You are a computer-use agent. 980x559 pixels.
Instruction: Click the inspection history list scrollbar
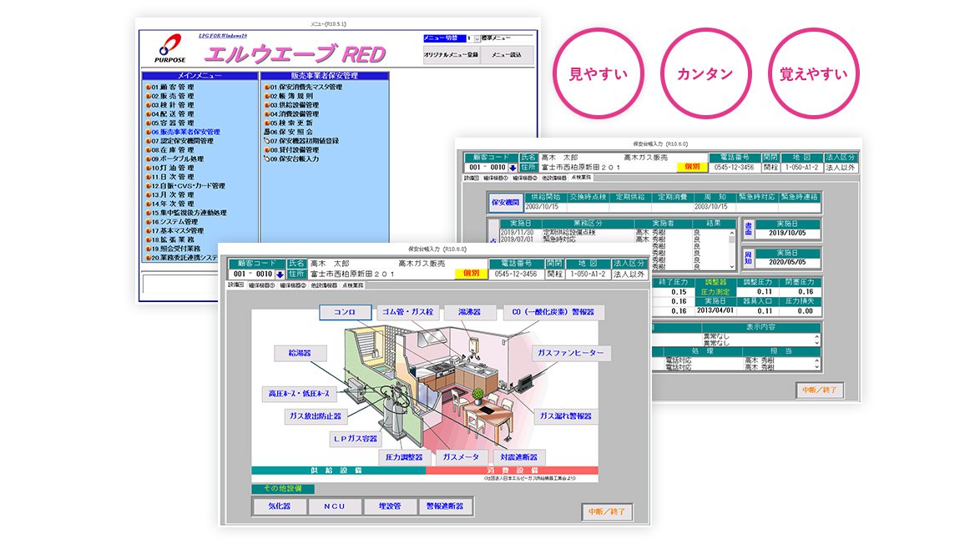[731, 249]
